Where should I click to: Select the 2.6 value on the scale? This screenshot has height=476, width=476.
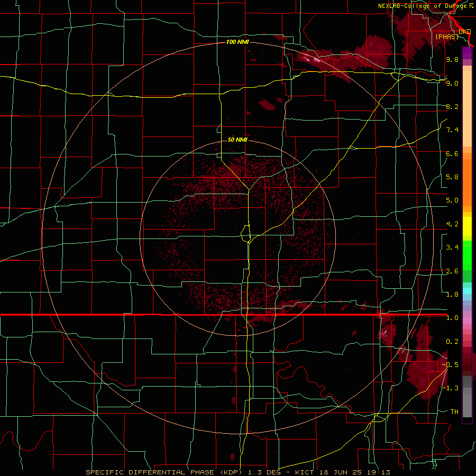(x=452, y=271)
